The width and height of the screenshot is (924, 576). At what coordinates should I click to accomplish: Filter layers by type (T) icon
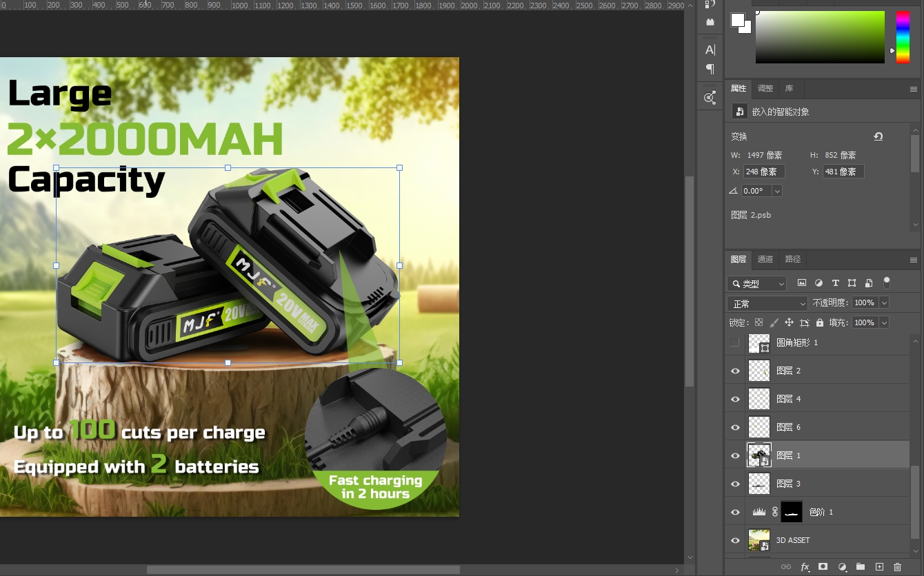coord(836,283)
